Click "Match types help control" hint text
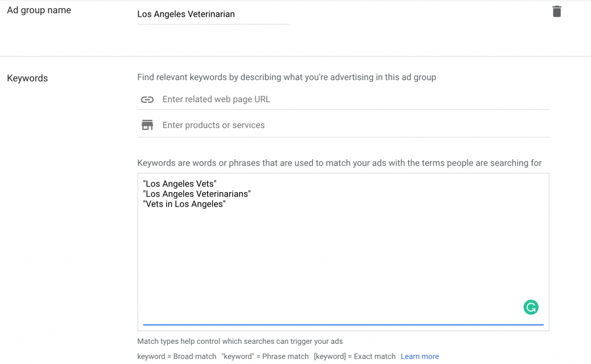 point(240,342)
